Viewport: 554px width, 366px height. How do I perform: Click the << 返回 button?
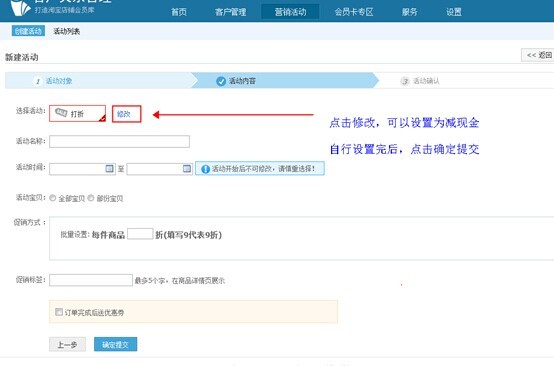pyautogui.click(x=538, y=55)
